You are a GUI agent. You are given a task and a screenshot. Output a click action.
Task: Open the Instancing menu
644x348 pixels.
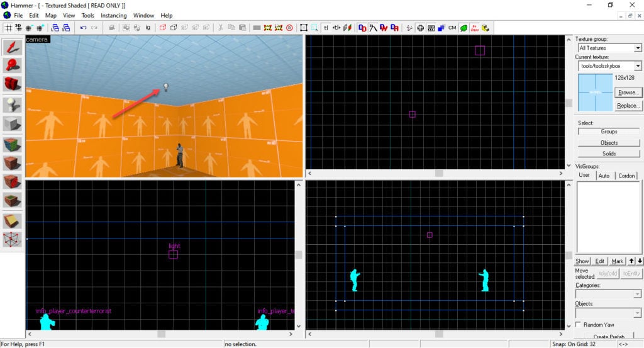114,15
